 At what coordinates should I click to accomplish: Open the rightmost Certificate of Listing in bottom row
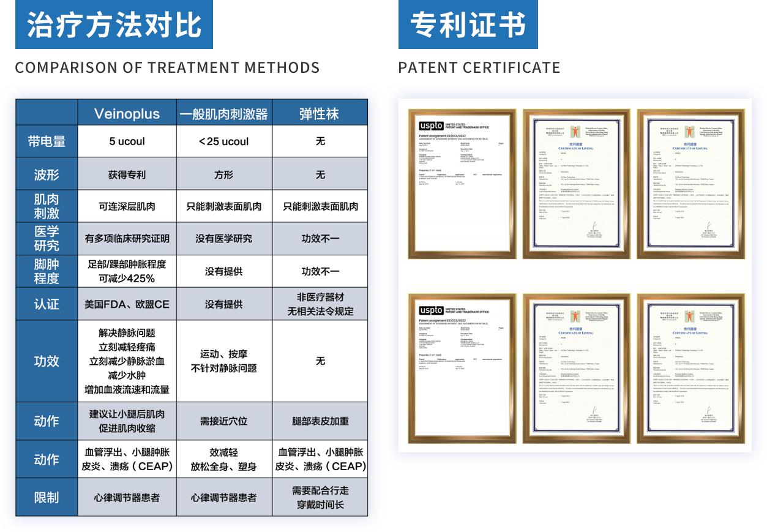(691, 369)
